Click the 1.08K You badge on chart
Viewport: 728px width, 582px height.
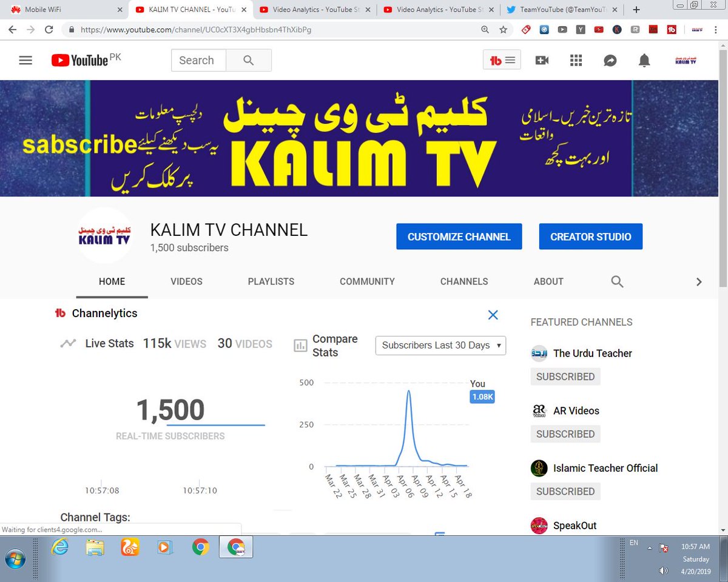pyautogui.click(x=482, y=397)
